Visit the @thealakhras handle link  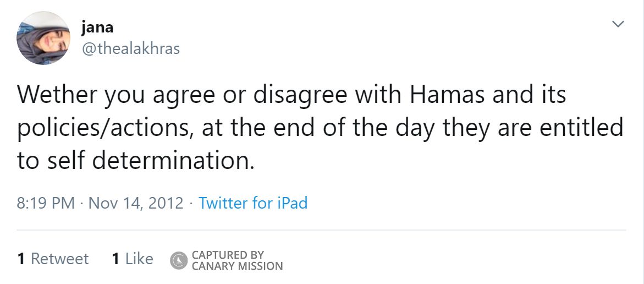130,48
